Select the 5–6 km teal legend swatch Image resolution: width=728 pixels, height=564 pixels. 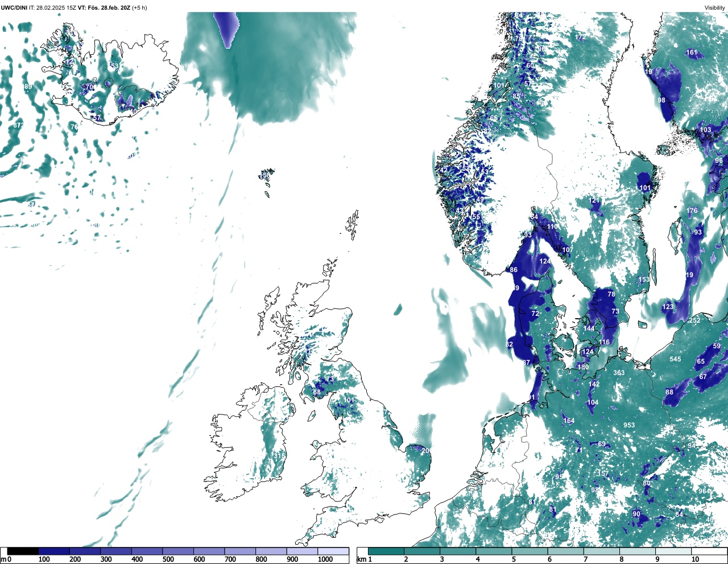(x=530, y=551)
